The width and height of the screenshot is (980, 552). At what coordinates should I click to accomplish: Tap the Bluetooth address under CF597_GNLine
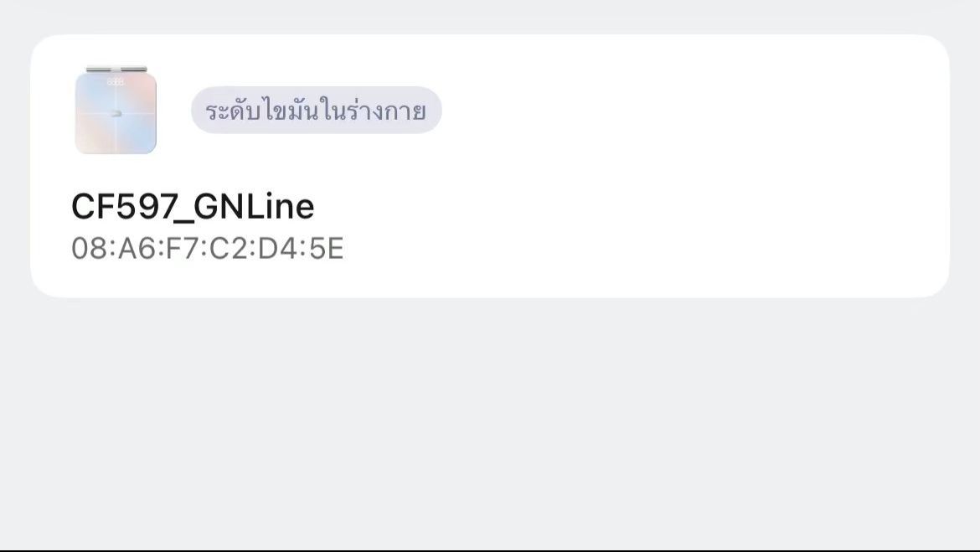pos(208,249)
